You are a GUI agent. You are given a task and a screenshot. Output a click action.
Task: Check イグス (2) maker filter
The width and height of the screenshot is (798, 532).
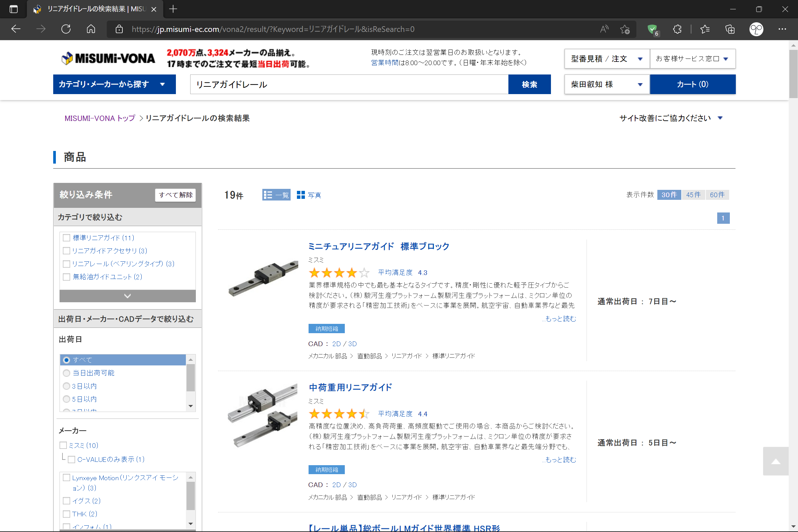tap(66, 501)
